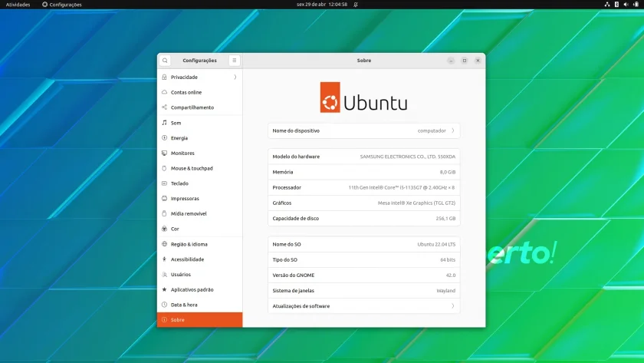Image resolution: width=644 pixels, height=363 pixels.
Task: Click the Nome do dispositivo row
Action: click(364, 130)
